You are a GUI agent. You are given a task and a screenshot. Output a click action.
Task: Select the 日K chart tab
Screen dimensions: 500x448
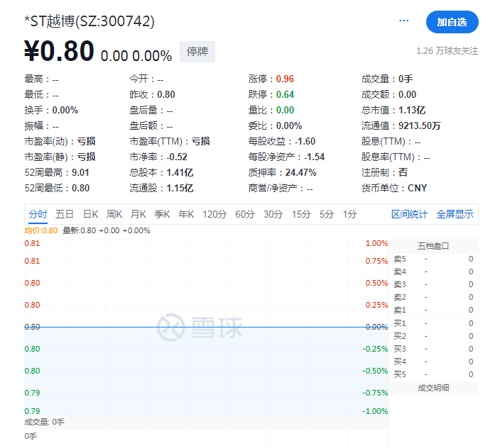(x=90, y=214)
